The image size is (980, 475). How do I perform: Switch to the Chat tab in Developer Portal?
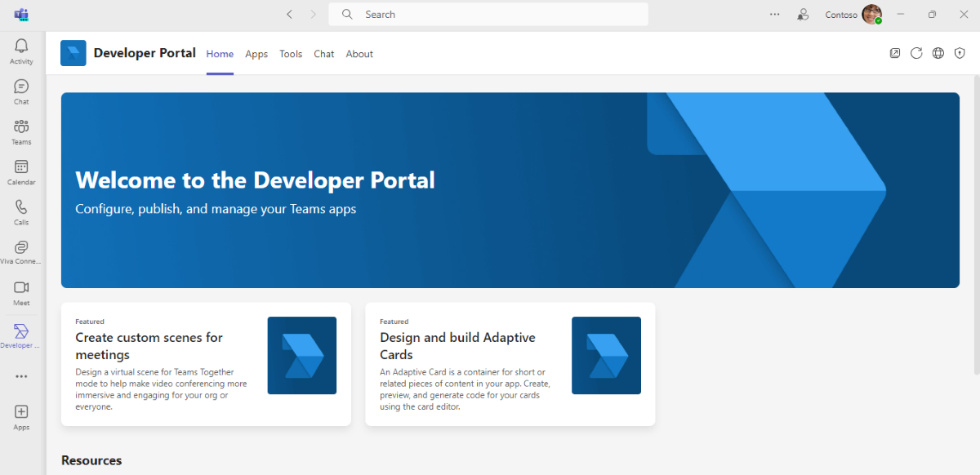[324, 54]
